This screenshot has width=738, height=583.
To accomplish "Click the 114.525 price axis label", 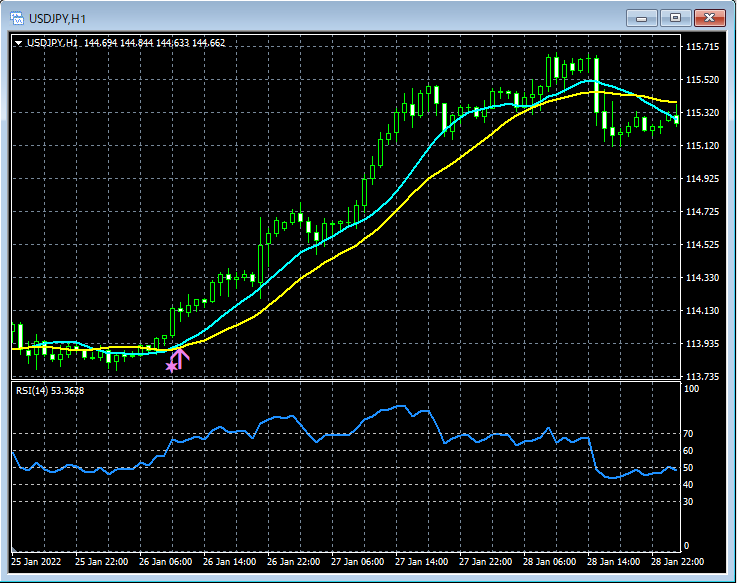I will tap(702, 244).
